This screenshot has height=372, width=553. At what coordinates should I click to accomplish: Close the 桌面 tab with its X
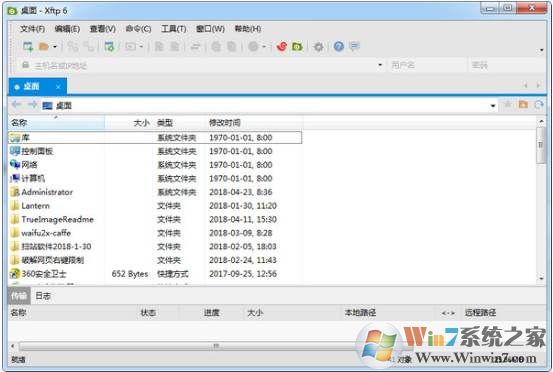coord(58,87)
